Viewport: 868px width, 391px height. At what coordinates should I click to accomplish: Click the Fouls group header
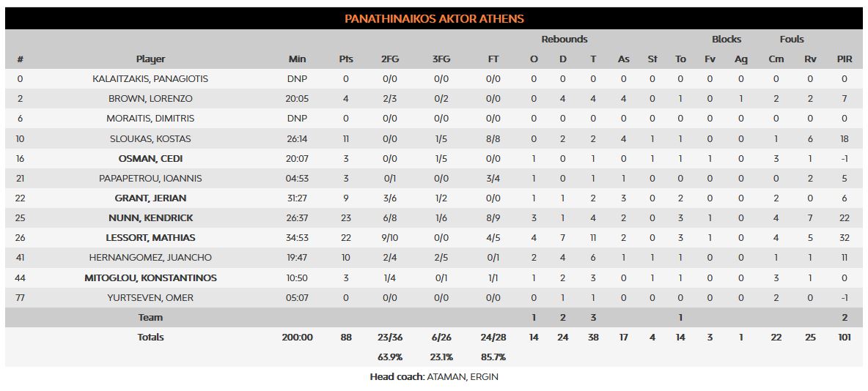pyautogui.click(x=792, y=39)
